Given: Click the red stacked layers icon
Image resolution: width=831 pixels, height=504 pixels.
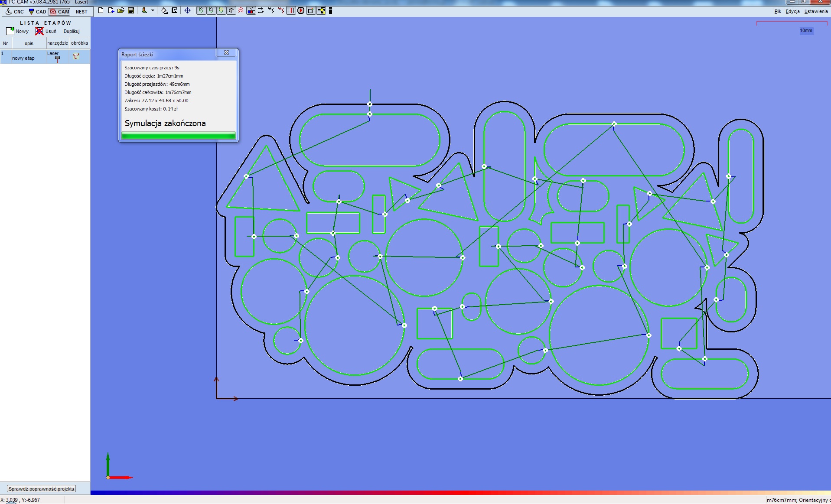Looking at the screenshot, I should coord(241,10).
